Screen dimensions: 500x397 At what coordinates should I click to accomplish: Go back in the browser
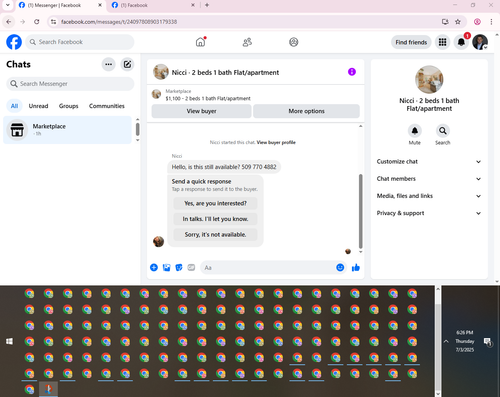click(x=9, y=22)
